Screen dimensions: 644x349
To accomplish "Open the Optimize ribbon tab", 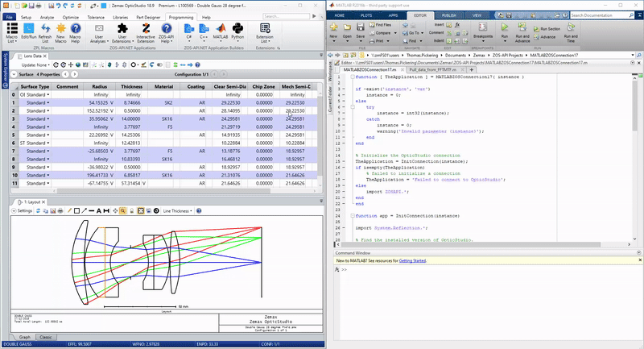I will 71,17.
